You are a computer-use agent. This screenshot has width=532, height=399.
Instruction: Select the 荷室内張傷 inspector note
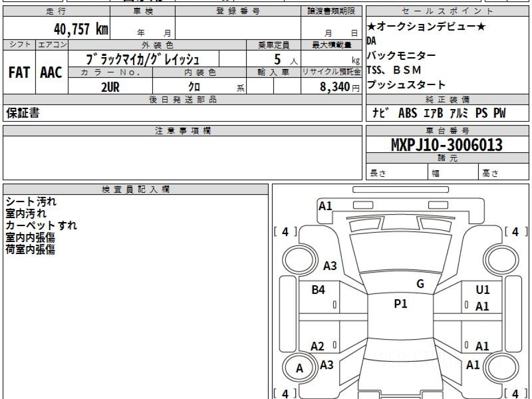pos(31,250)
